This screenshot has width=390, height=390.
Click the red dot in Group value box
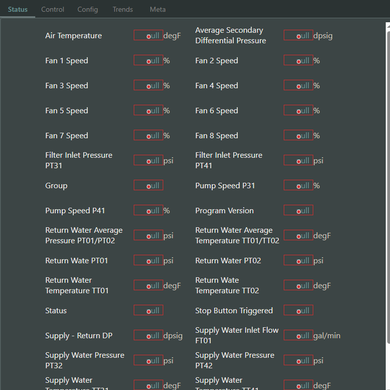click(149, 186)
